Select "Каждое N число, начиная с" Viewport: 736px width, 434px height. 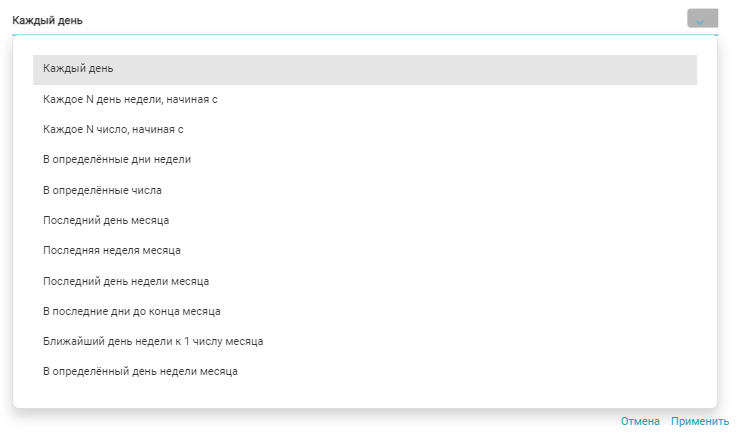click(113, 129)
